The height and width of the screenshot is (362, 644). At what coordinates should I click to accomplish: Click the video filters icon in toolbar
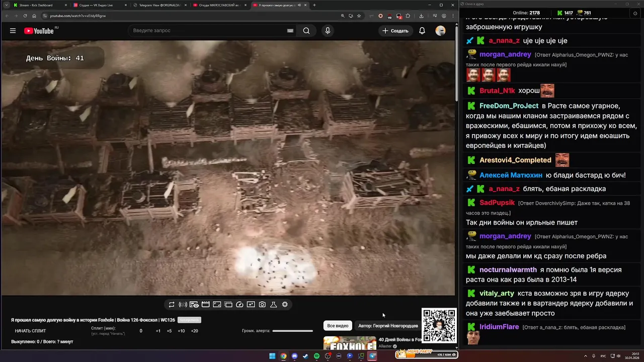(x=251, y=305)
